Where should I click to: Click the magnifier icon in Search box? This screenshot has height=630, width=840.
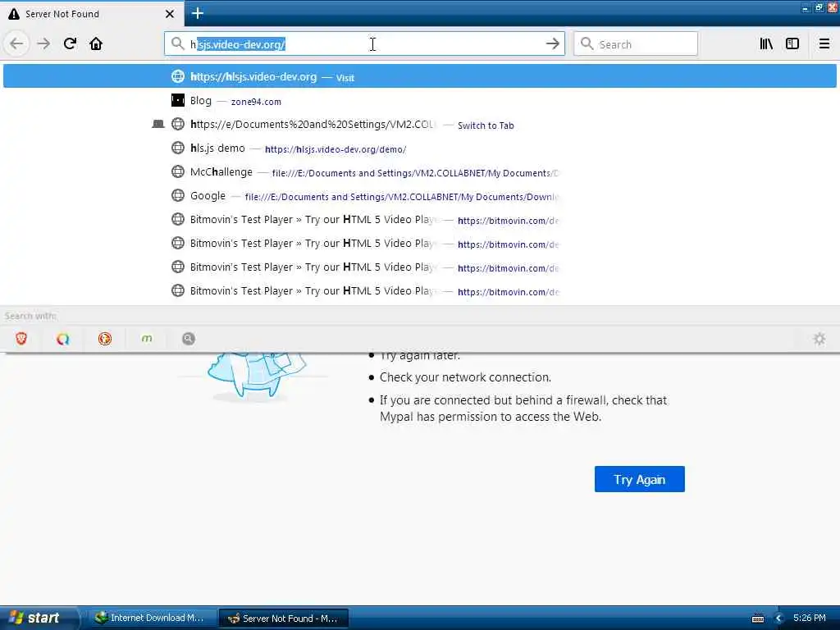587,44
